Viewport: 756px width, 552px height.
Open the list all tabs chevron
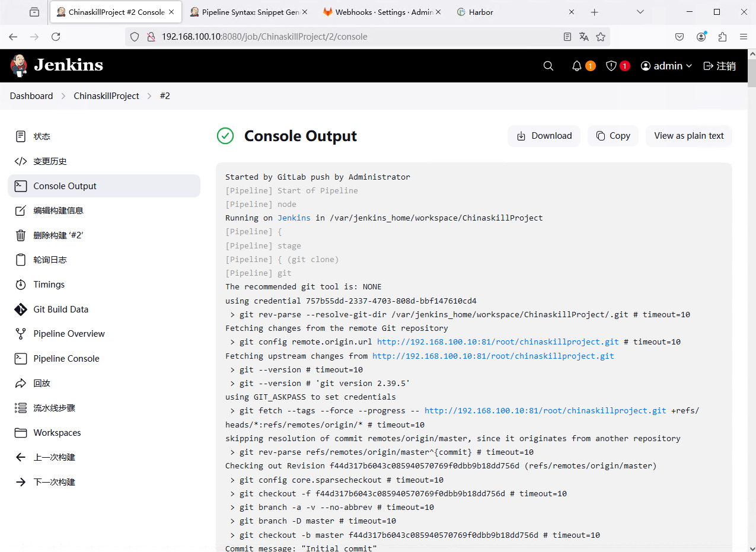[x=640, y=12]
